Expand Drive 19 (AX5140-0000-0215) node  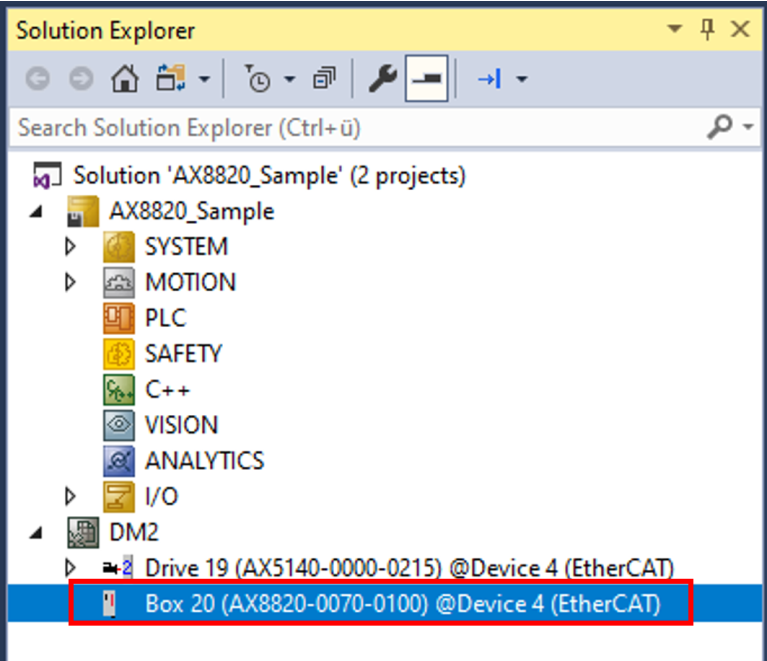70,568
